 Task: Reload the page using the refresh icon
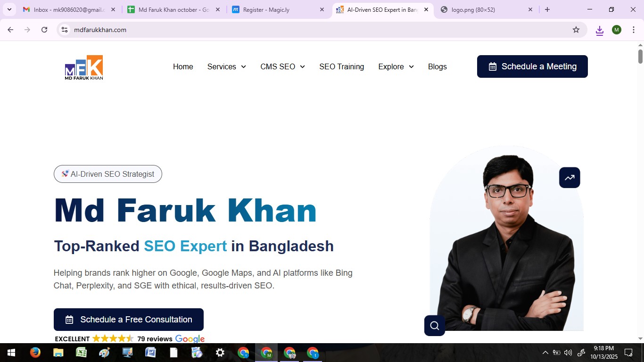(x=44, y=30)
